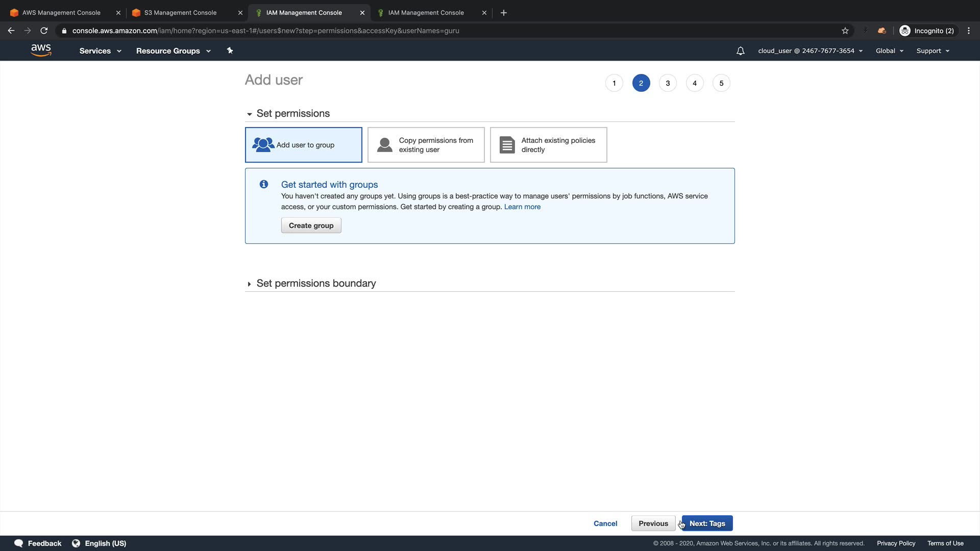Switch to the S3 Management Console tab
This screenshot has width=980, height=551.
point(180,13)
